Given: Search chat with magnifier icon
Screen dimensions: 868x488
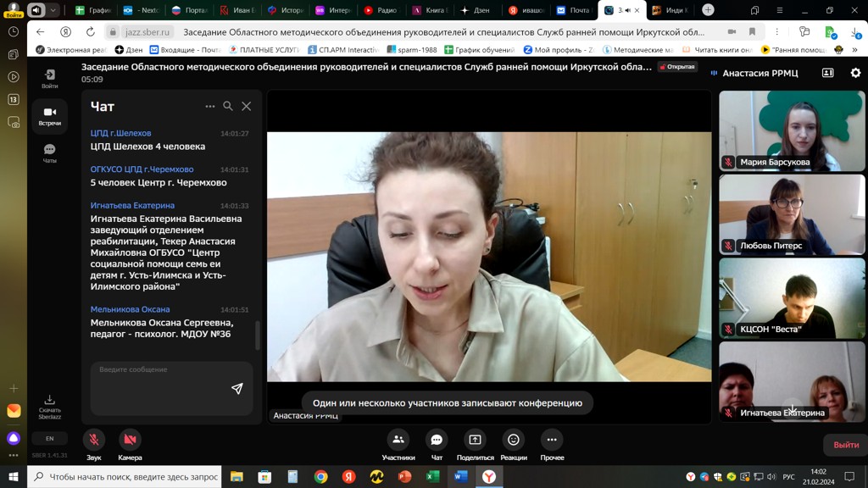Looking at the screenshot, I should click(x=228, y=106).
